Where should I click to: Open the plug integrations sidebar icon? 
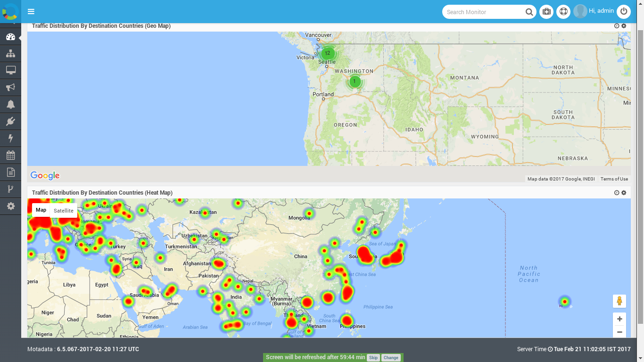(x=10, y=122)
